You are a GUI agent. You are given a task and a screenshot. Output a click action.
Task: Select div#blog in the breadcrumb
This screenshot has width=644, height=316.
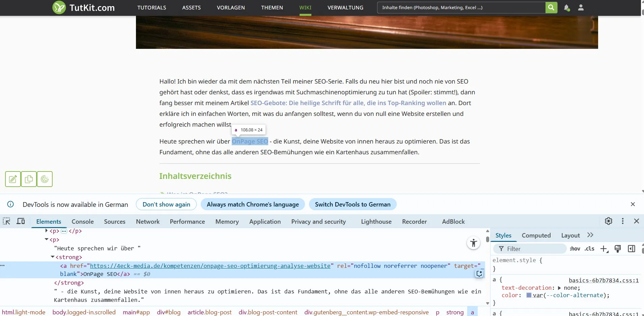169,312
